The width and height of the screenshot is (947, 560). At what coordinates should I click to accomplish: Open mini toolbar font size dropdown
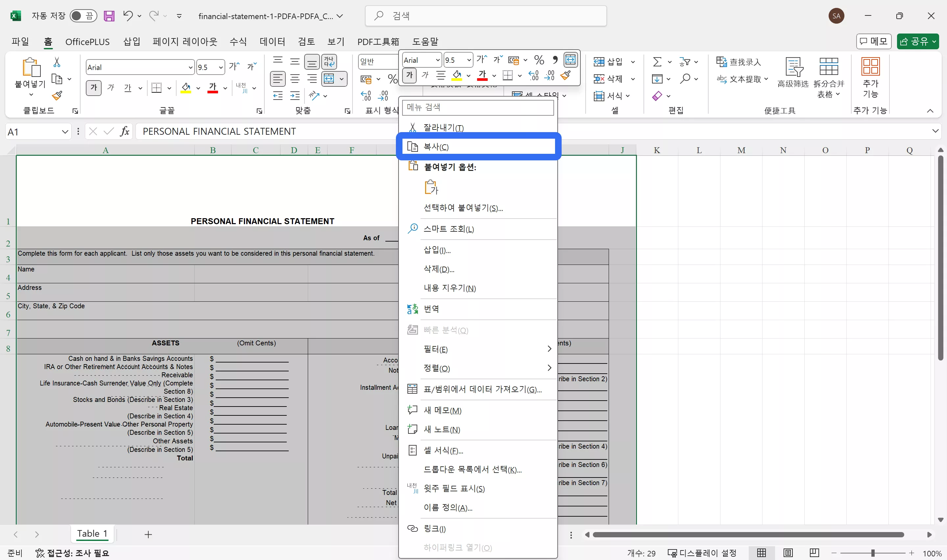click(469, 60)
